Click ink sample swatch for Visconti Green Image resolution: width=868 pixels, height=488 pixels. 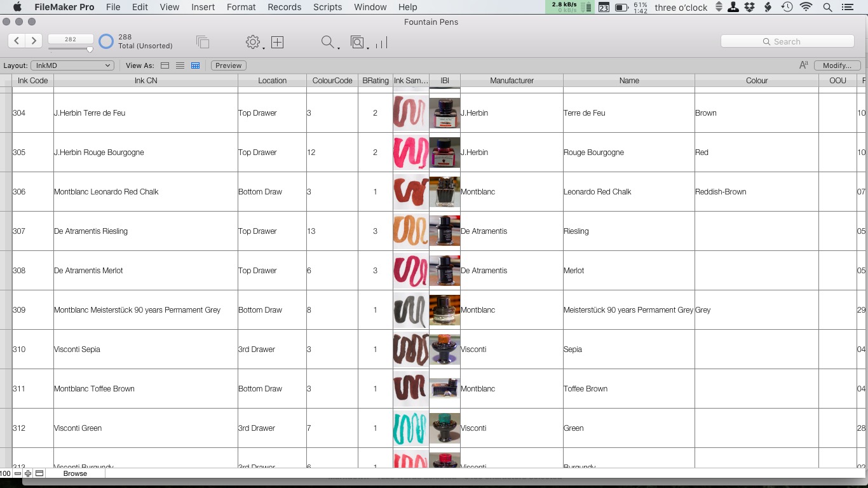click(410, 428)
